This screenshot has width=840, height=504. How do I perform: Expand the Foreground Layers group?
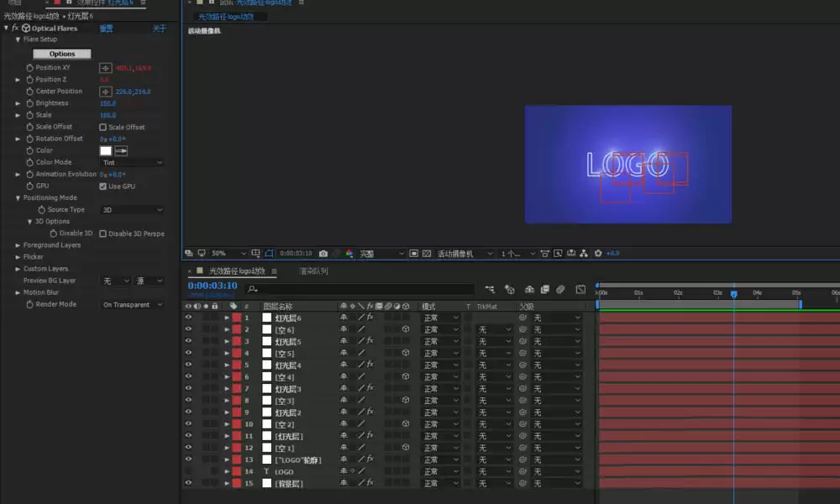pos(18,245)
